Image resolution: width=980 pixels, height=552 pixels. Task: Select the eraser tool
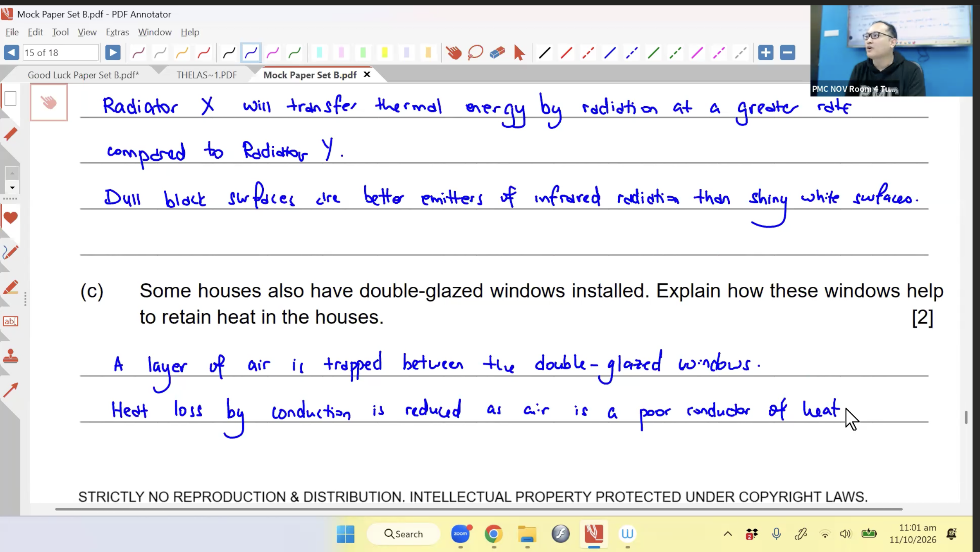coord(497,52)
